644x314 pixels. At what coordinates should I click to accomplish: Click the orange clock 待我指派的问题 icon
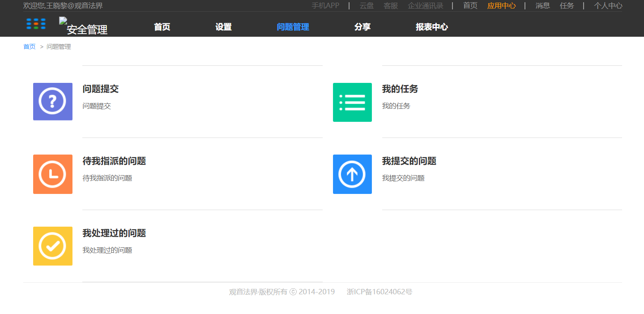click(x=53, y=174)
